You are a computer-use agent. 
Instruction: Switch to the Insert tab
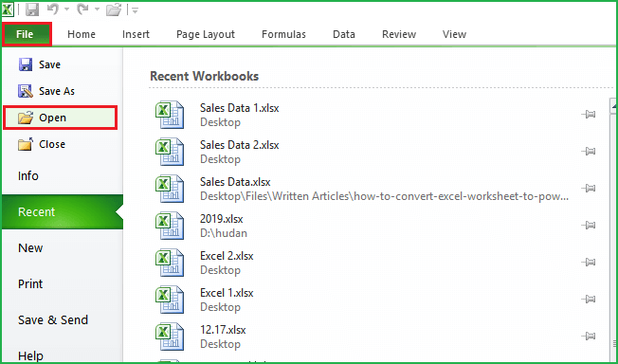pos(136,34)
